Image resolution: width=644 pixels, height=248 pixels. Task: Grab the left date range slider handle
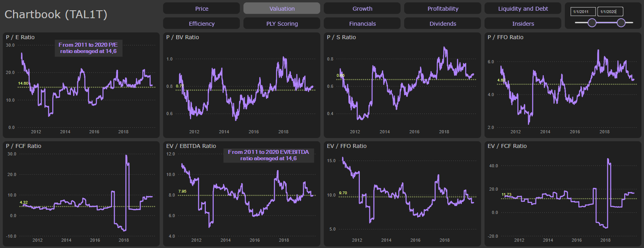click(x=592, y=23)
